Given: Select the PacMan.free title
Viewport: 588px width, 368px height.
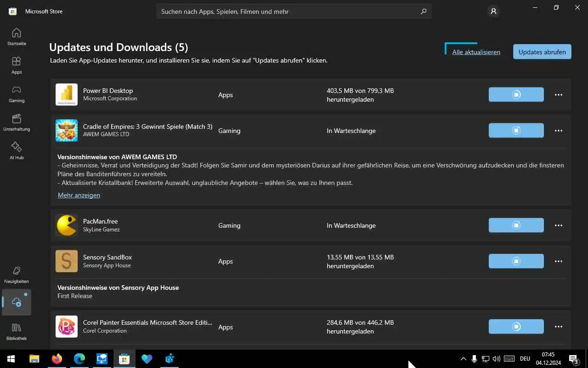Looking at the screenshot, I should (101, 221).
